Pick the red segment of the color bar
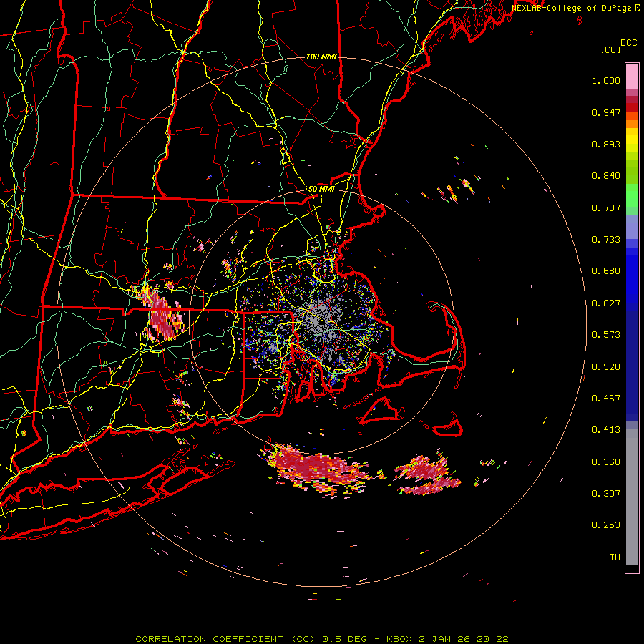The image size is (644, 644). (632, 107)
